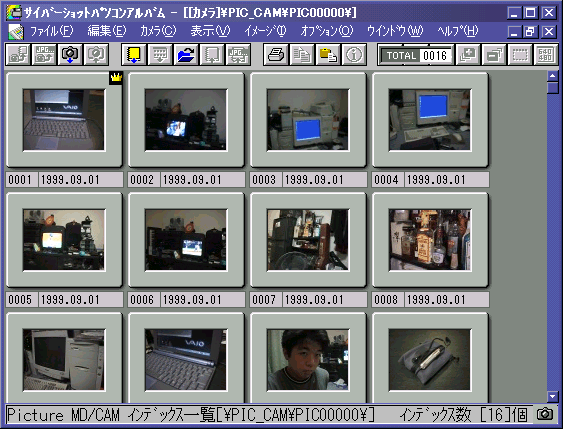Click the scrollbar down arrow
Screen dimensions: 563x429
pyautogui.click(x=552, y=396)
